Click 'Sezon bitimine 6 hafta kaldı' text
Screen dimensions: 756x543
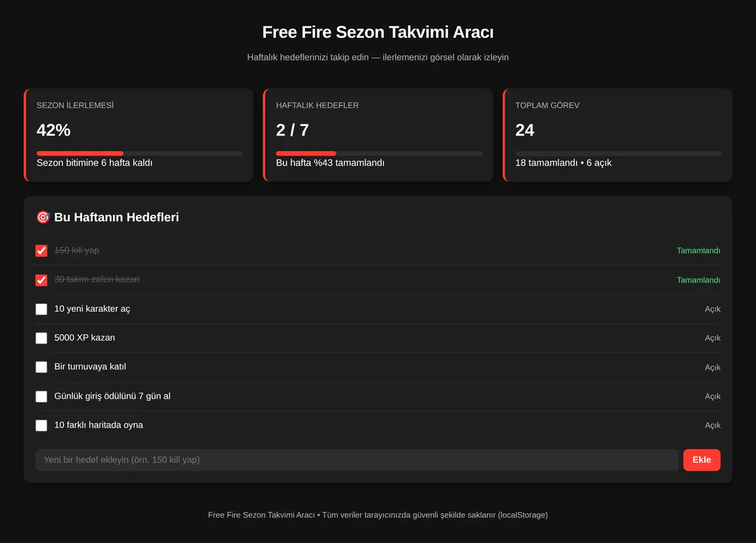pyautogui.click(x=94, y=163)
